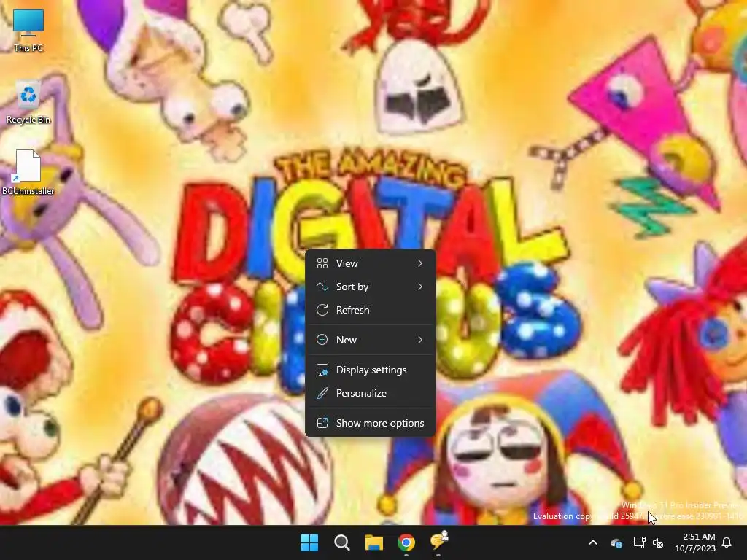The image size is (747, 560).
Task: Open the Sort by submenu
Action: pos(370,287)
